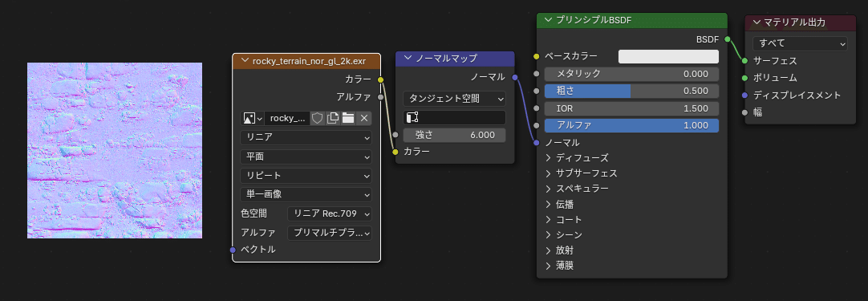Select the ノーマルマップ node header title
The image size is (868, 301).
pyautogui.click(x=446, y=59)
